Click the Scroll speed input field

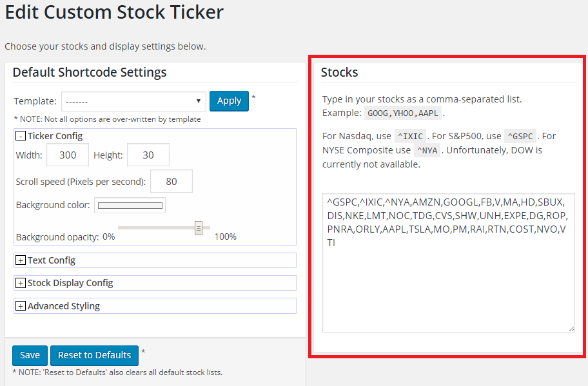tap(171, 181)
